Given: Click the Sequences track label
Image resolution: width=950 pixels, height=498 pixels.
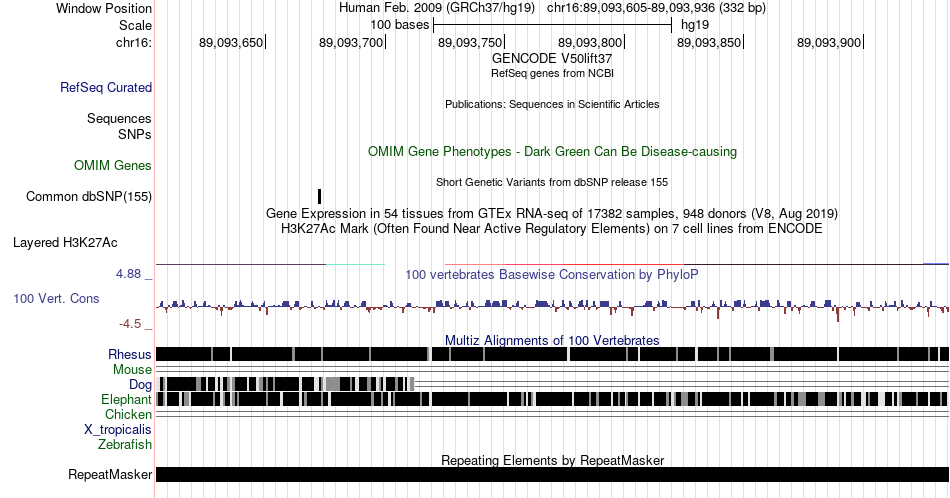Looking at the screenshot, I should (x=119, y=118).
